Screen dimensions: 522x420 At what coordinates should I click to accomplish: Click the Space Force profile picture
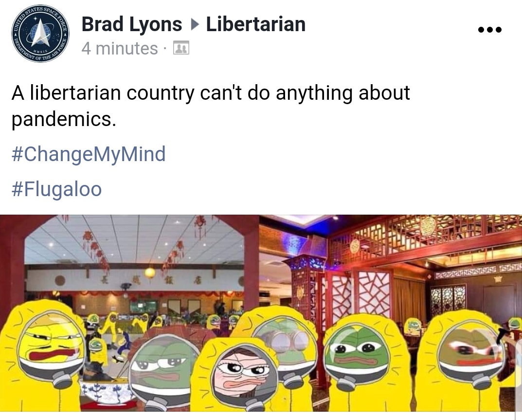[x=40, y=33]
